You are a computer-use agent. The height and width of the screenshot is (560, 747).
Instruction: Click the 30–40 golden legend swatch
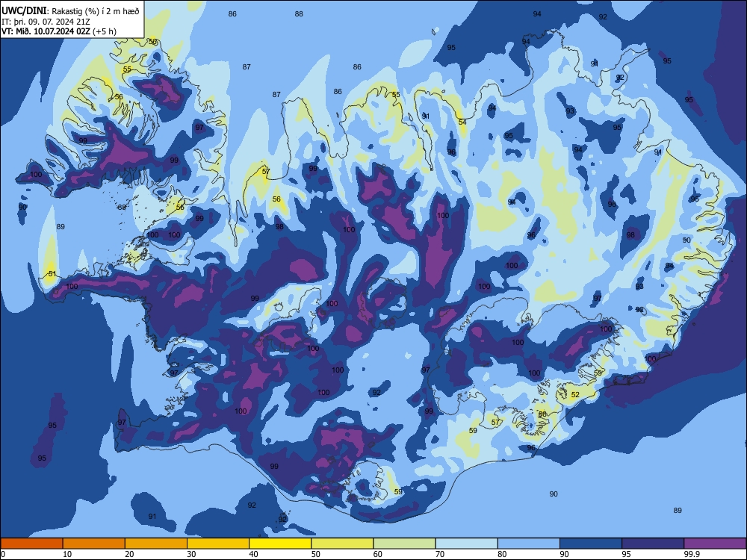(218, 544)
